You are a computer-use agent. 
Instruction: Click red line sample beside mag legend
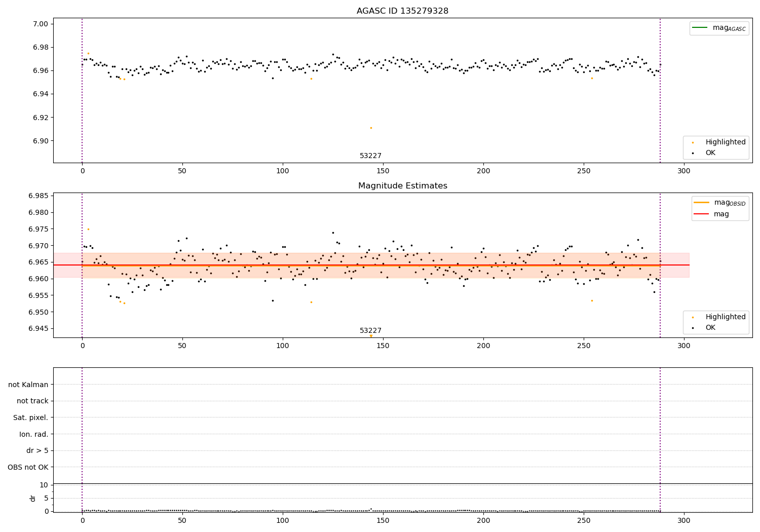702,214
